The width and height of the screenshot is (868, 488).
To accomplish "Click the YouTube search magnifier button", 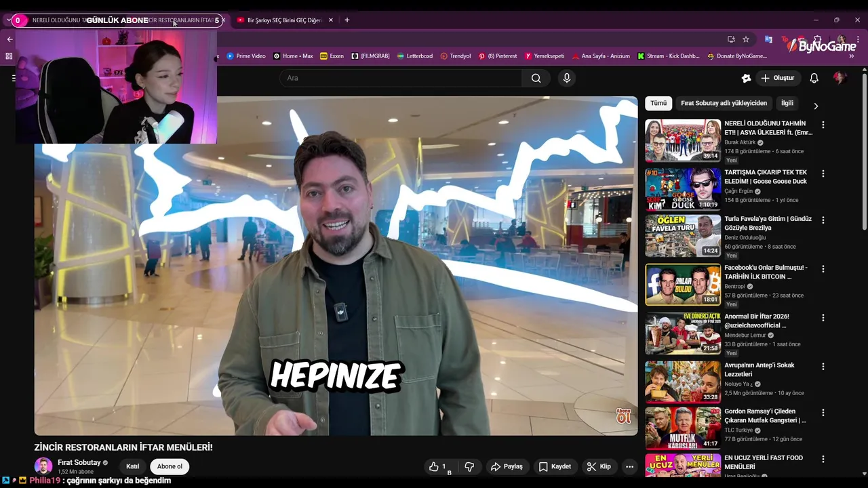I will (536, 78).
